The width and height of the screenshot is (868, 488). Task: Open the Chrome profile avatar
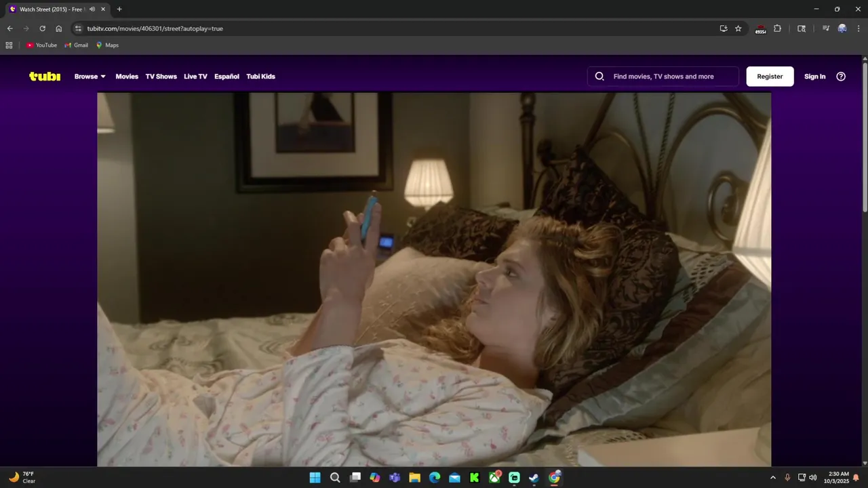click(842, 28)
